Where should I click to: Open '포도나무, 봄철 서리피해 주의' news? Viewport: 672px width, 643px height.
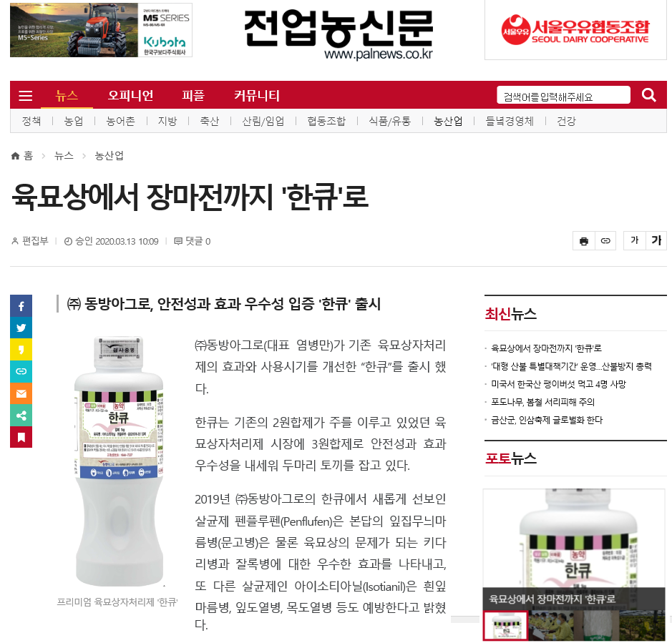[542, 402]
